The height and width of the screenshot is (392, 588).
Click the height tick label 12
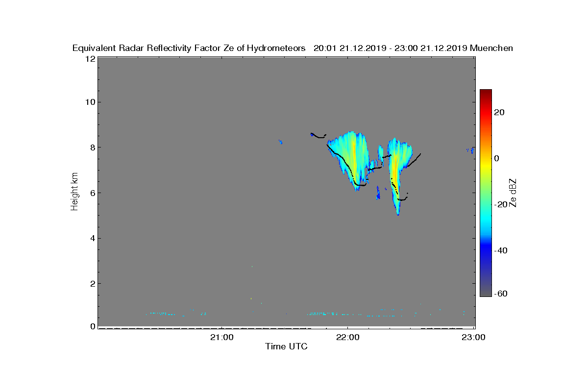coord(90,59)
